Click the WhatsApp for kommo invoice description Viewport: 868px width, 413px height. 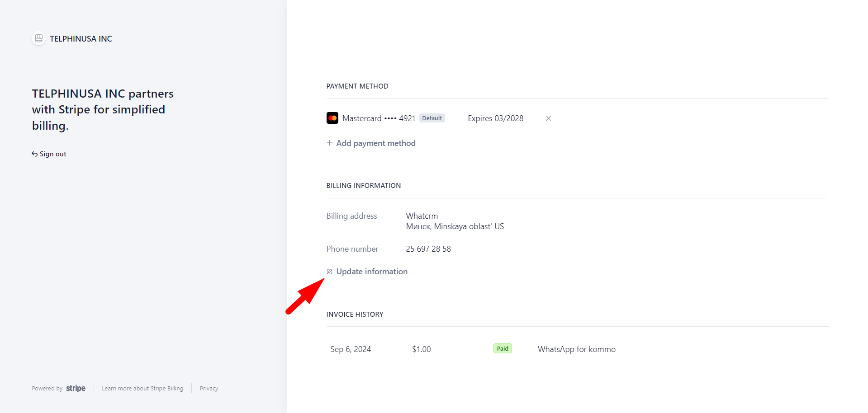(576, 349)
